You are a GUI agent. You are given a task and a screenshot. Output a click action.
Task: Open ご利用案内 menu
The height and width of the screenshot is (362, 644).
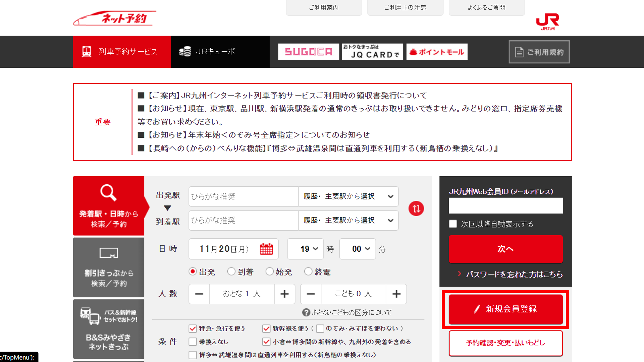(x=324, y=8)
